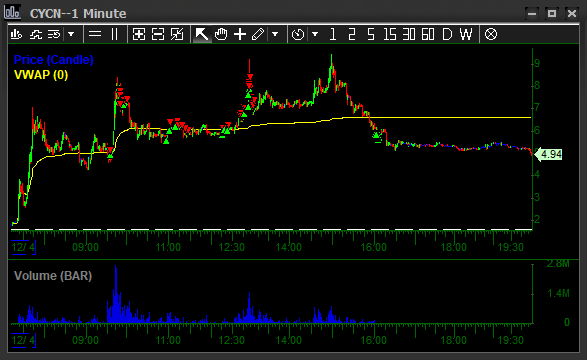This screenshot has width=587, height=360.
Task: Click 19:30 on the volume chart time axis
Action: click(x=511, y=341)
